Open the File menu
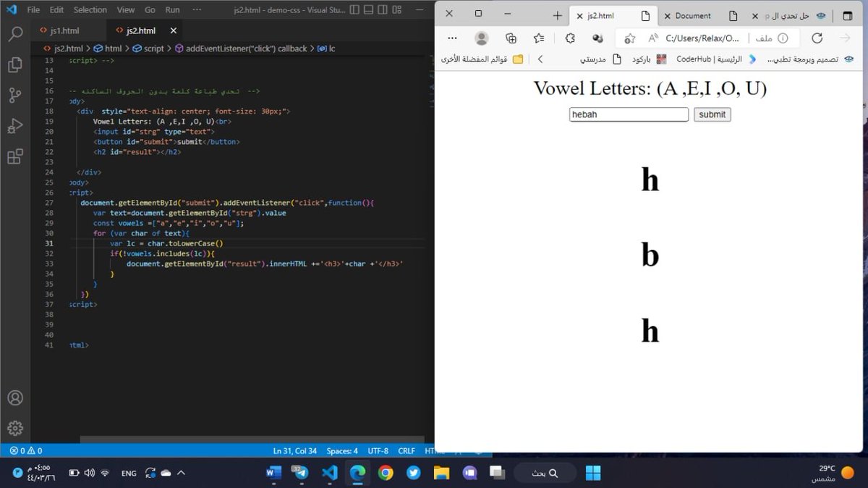This screenshot has height=488, width=868. tap(33, 10)
